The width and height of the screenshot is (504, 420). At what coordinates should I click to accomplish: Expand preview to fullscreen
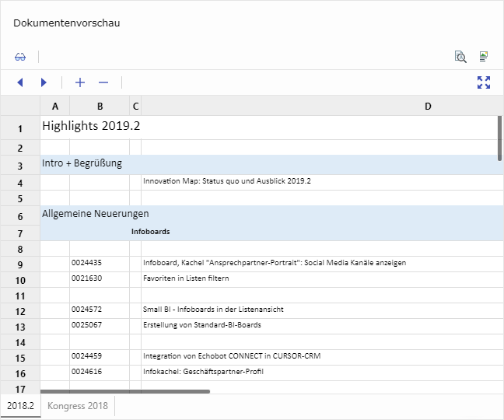tap(484, 82)
